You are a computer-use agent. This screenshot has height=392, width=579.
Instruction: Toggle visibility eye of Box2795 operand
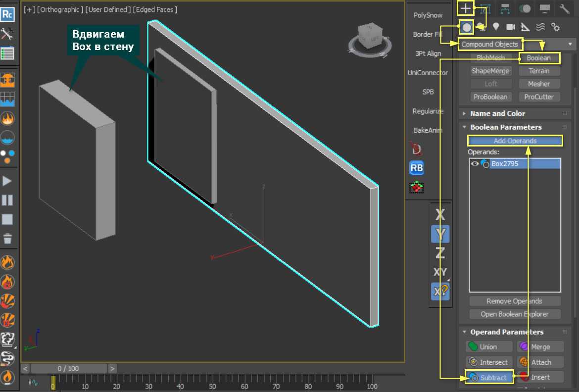point(475,164)
